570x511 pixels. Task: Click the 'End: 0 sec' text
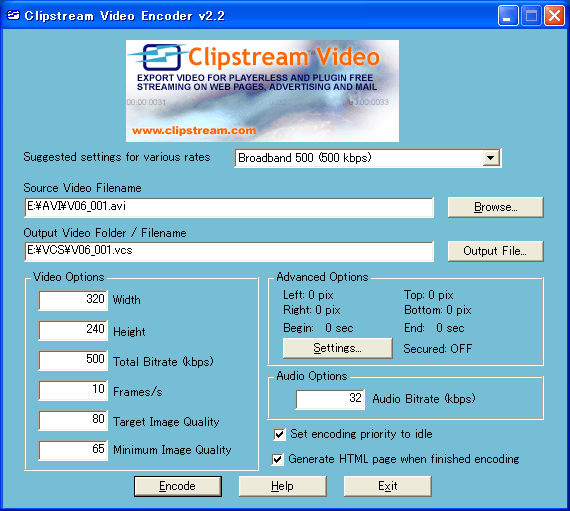(x=434, y=328)
